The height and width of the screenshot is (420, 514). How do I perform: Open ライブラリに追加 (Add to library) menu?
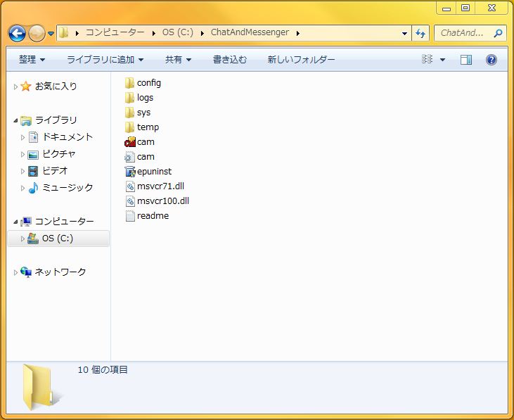coord(105,60)
